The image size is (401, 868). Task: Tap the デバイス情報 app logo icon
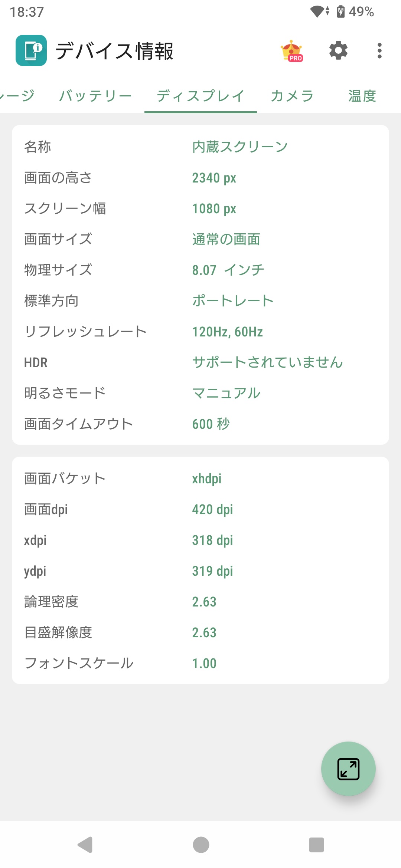[x=31, y=50]
